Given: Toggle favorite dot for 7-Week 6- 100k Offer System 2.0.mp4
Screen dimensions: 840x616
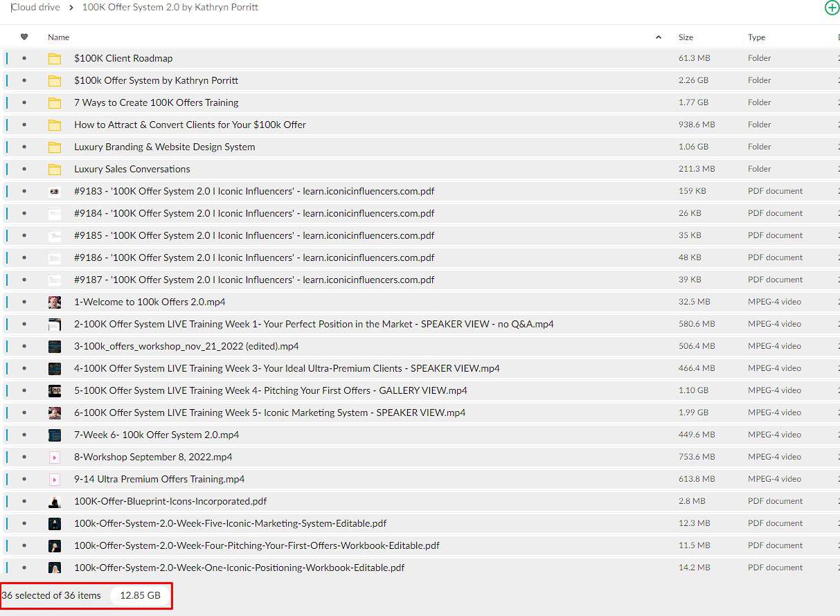Looking at the screenshot, I should 24,435.
